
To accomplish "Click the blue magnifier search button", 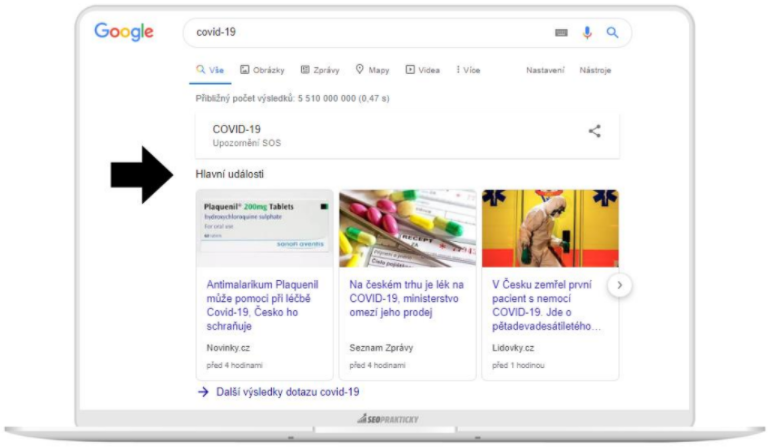I will (x=612, y=32).
